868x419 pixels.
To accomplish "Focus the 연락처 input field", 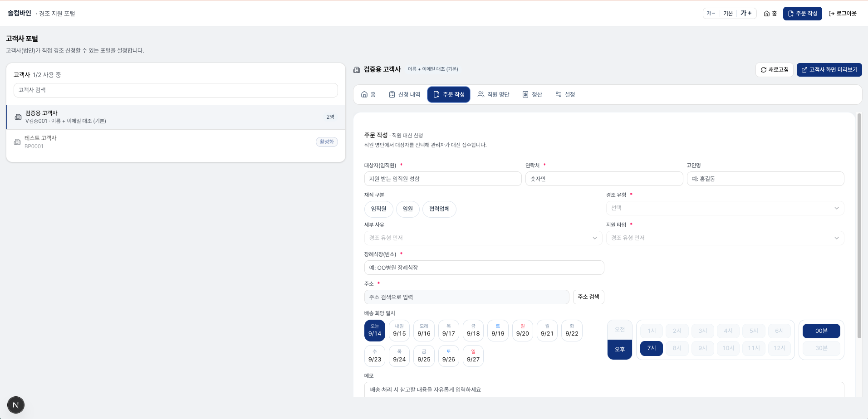I will tap(604, 179).
